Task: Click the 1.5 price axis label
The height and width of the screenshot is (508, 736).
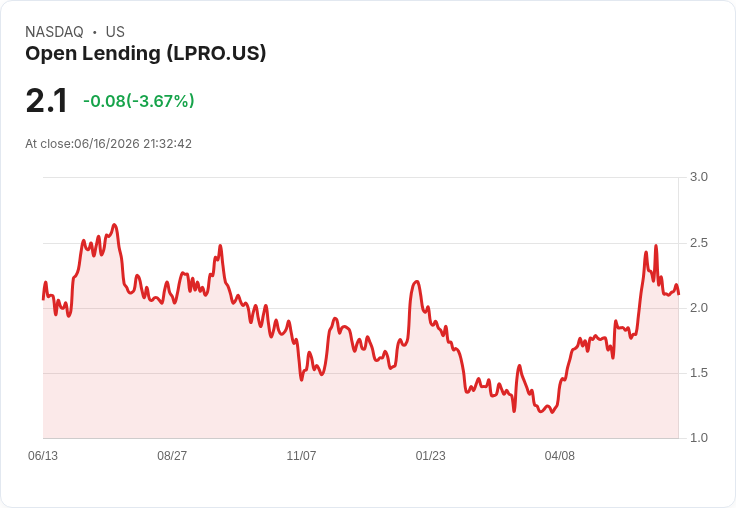Action: tap(699, 373)
